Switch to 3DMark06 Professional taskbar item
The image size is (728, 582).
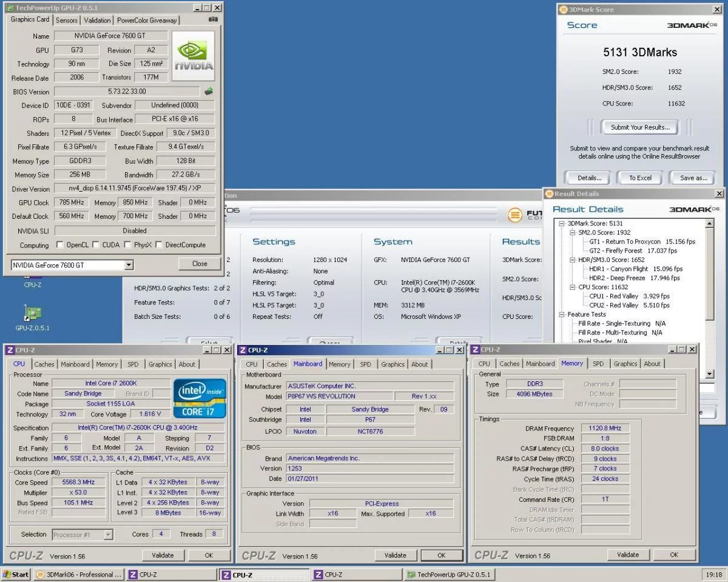pos(79,574)
